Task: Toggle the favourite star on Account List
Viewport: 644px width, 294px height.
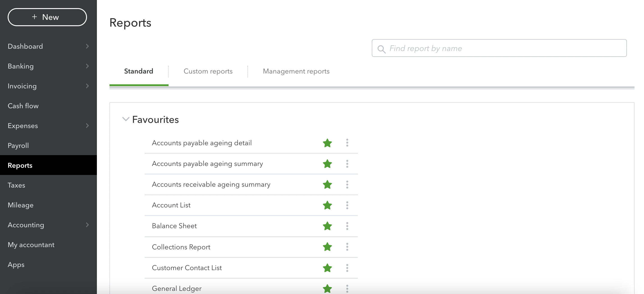Action: pos(327,205)
